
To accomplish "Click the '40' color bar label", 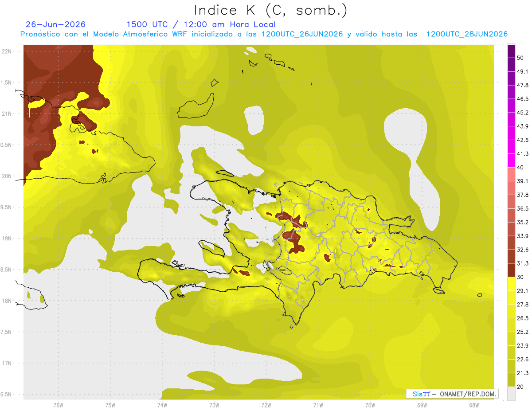I will (520, 168).
